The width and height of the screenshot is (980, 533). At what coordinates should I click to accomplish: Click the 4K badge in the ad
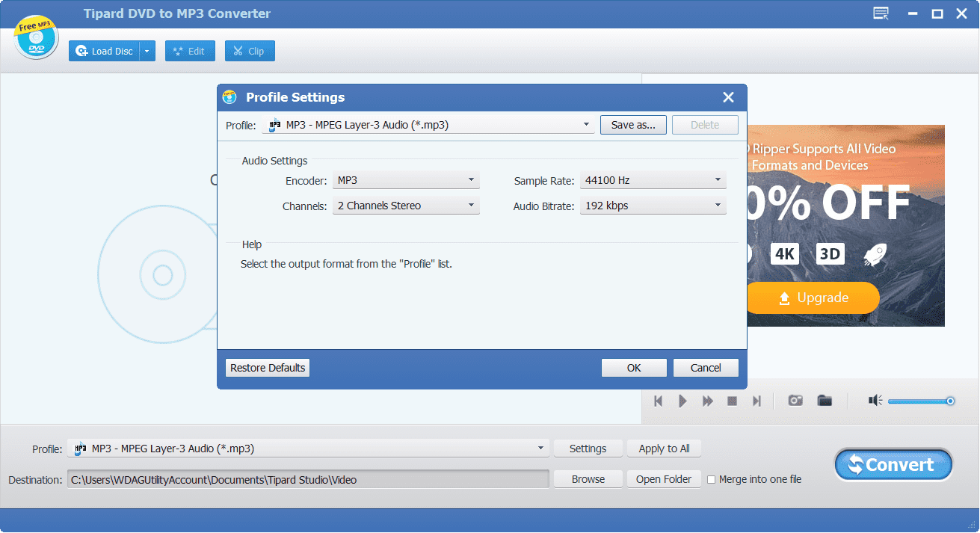(784, 254)
